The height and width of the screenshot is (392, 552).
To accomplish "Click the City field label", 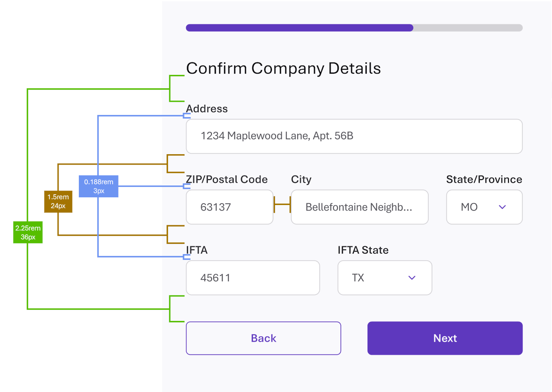I will pyautogui.click(x=301, y=180).
